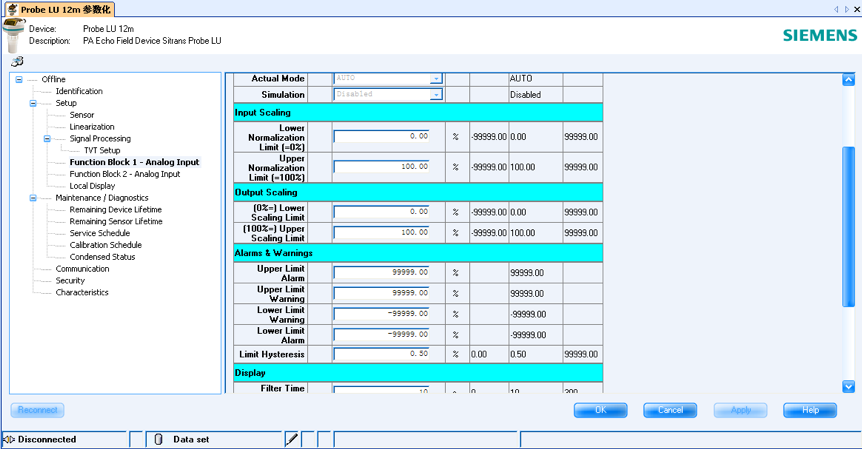Image resolution: width=862 pixels, height=449 pixels.
Task: Click the toolbar icon below the device image
Action: coord(17,61)
